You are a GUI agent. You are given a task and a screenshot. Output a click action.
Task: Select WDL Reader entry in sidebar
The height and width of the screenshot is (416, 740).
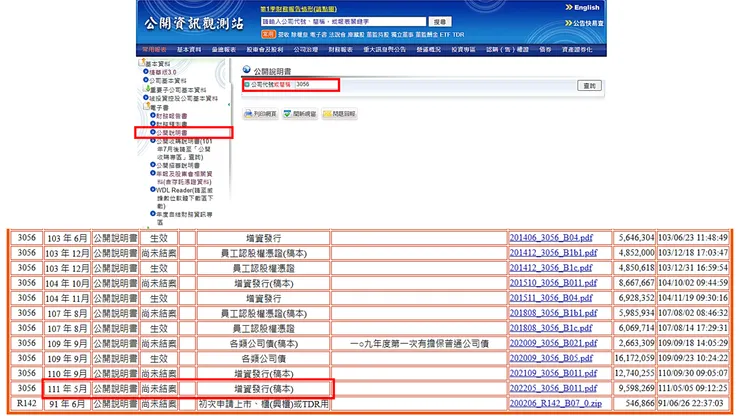click(185, 198)
